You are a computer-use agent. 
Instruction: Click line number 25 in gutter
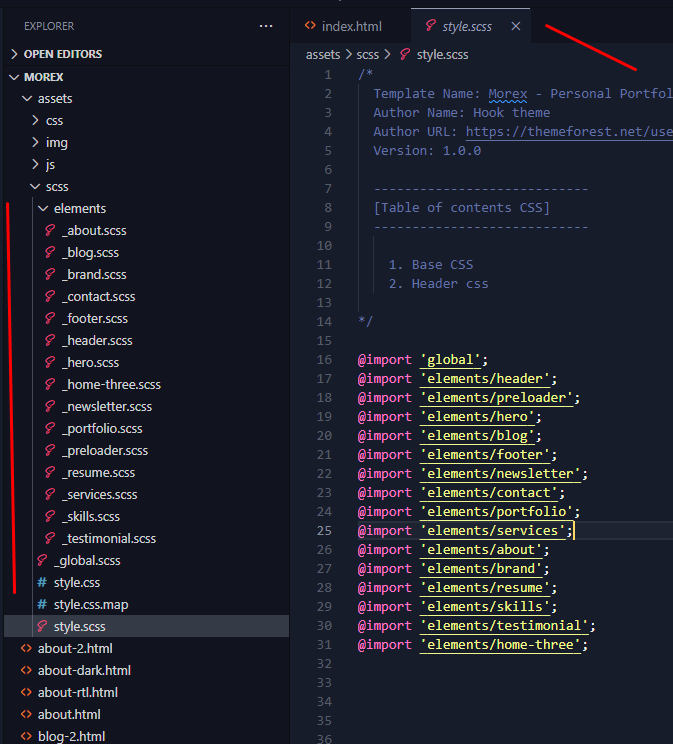point(324,530)
